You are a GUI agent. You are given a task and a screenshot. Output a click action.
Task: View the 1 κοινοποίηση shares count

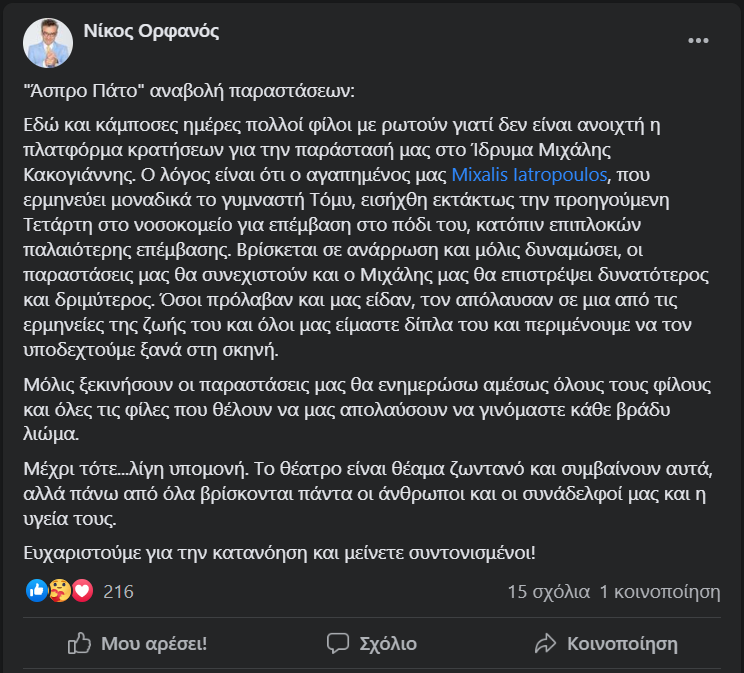point(660,592)
